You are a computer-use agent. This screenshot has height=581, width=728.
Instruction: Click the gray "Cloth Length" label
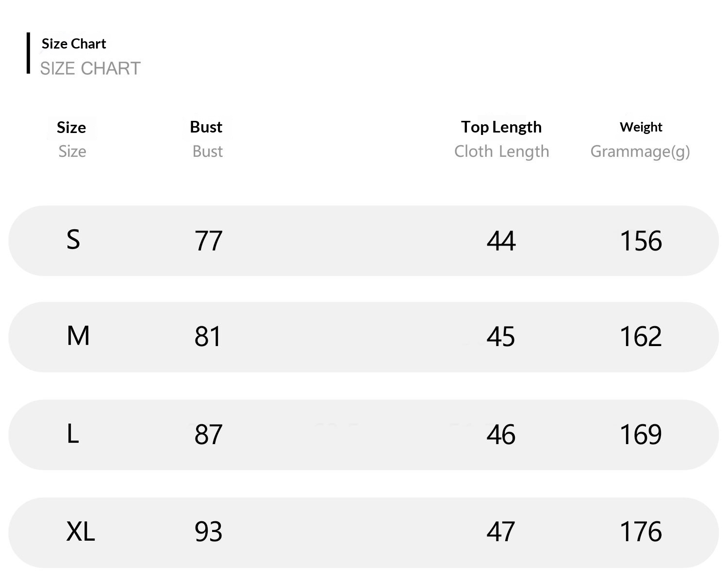pyautogui.click(x=501, y=151)
